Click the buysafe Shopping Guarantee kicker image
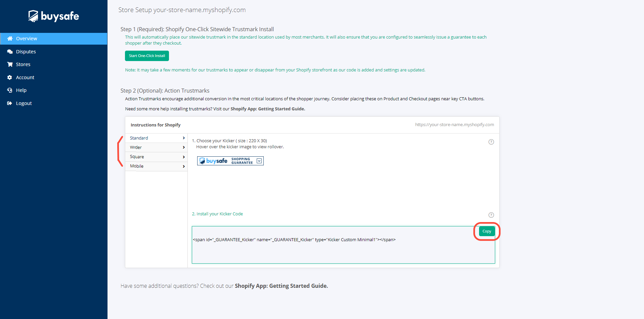Screen dimensions: 644x319 click(230, 161)
